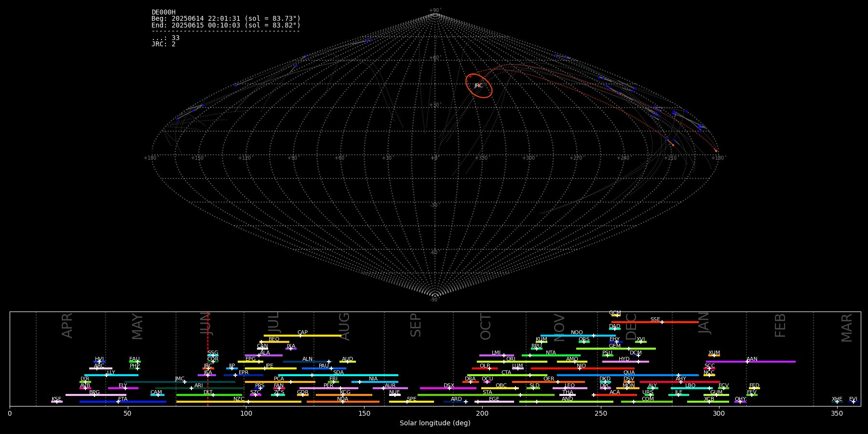Click the XUM shower label
The width and height of the screenshot is (868, 434).
(714, 353)
